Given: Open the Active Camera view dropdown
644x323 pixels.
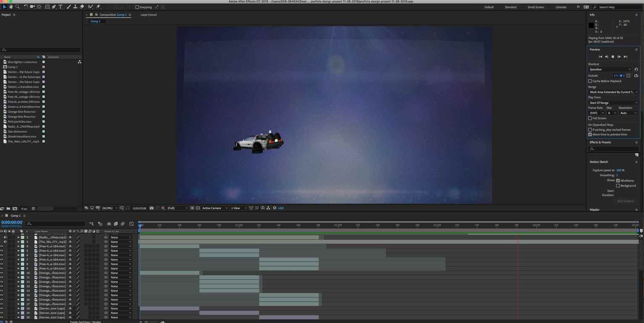Looking at the screenshot, I should coord(215,208).
